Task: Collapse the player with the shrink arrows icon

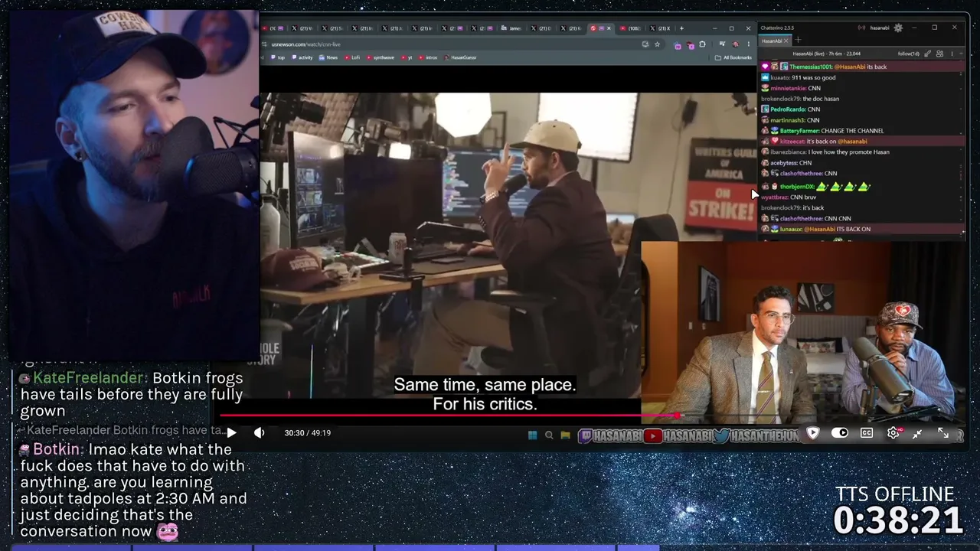Action: 917,433
